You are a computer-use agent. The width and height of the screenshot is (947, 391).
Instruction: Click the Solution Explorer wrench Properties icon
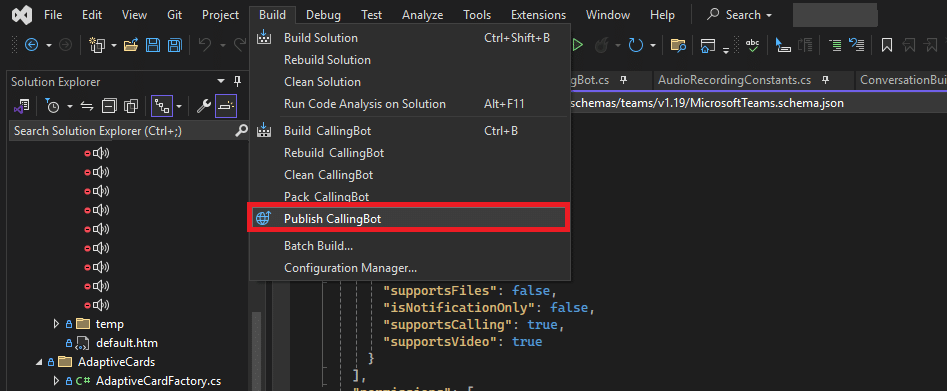pos(204,107)
